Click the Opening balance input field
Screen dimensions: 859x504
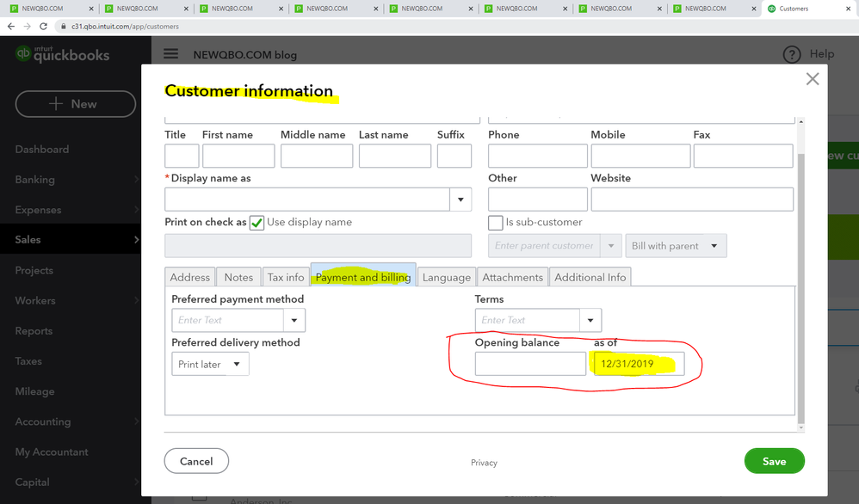click(530, 364)
